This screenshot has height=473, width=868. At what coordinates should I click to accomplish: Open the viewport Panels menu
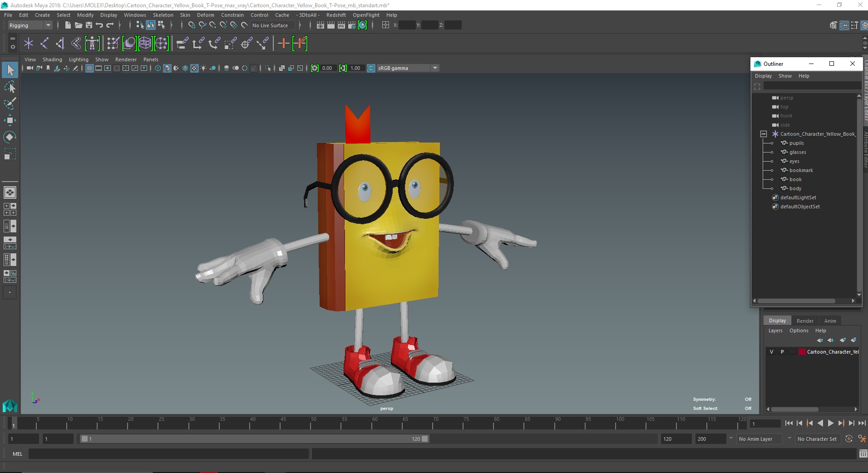click(151, 59)
